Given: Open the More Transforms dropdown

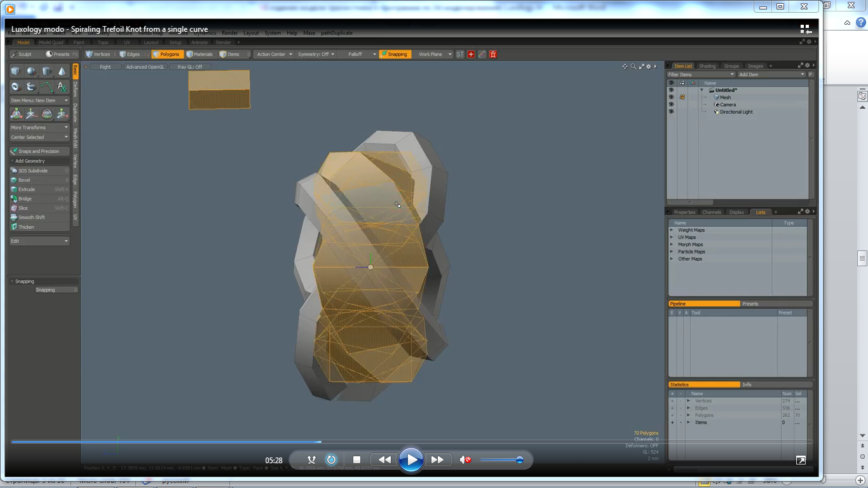Looking at the screenshot, I should (39, 127).
